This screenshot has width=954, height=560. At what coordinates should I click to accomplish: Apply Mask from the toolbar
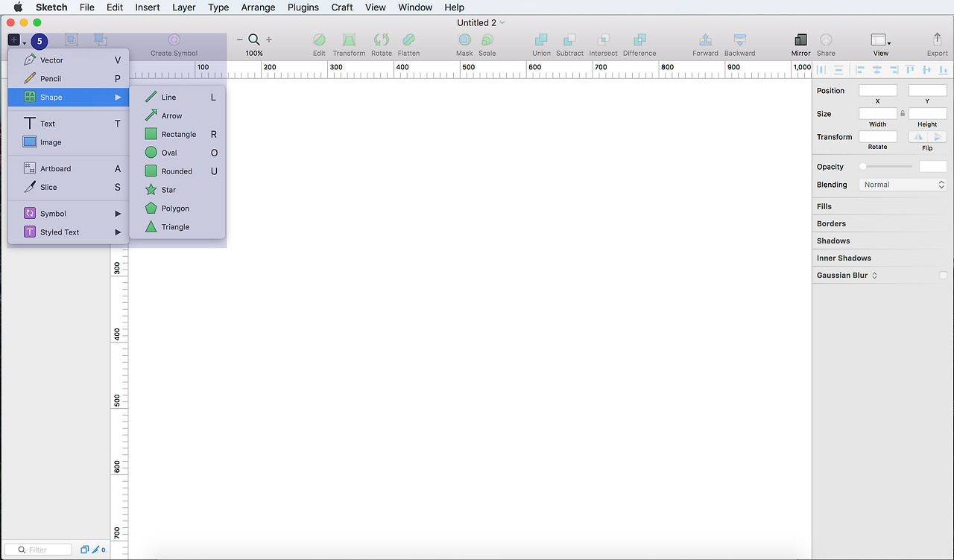[x=464, y=40]
